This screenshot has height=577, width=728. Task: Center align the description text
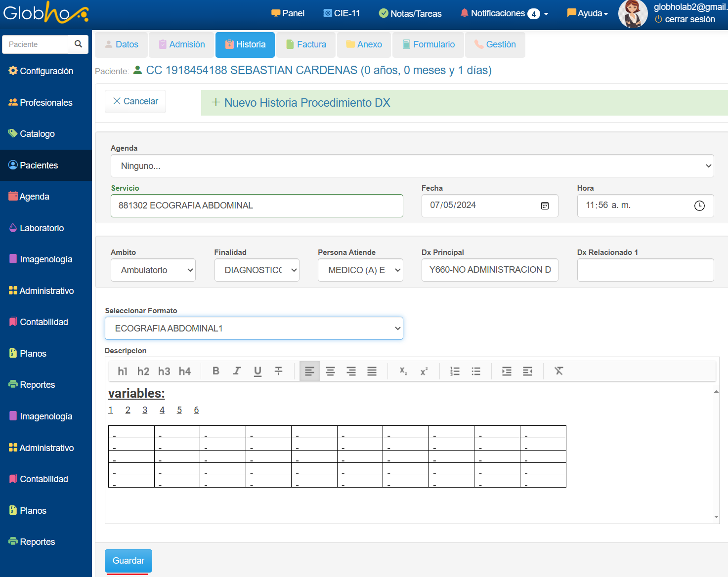[331, 371]
